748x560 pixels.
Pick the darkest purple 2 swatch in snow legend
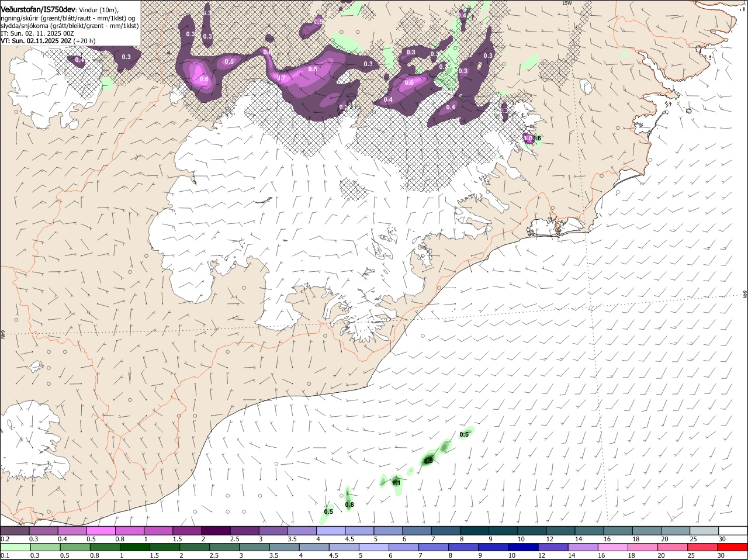(x=216, y=530)
